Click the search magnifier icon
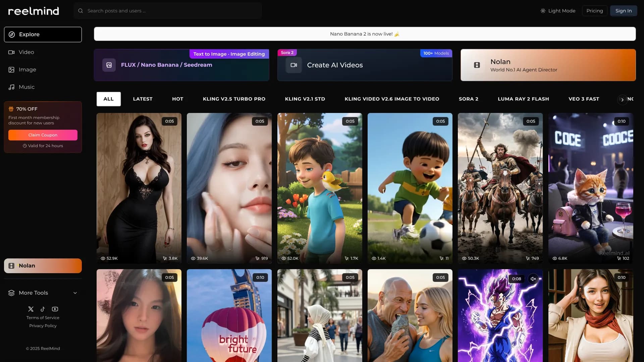This screenshot has height=362, width=644. (x=80, y=11)
